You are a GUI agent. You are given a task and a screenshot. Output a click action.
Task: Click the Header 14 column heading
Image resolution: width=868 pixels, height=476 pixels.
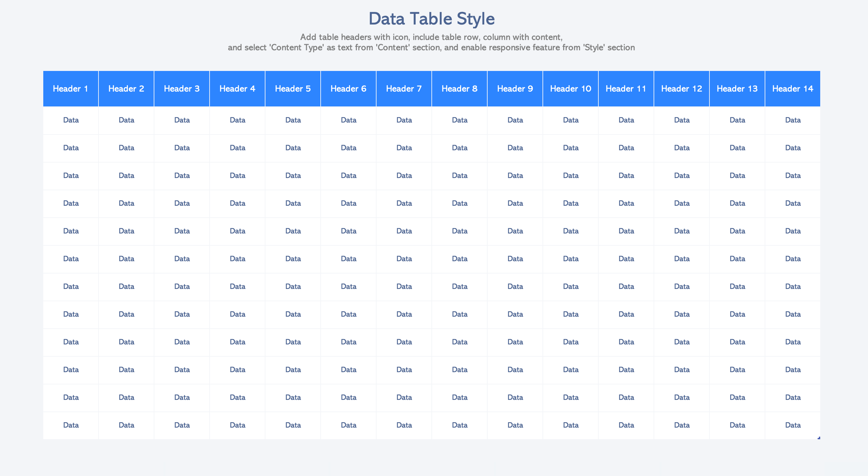click(792, 89)
